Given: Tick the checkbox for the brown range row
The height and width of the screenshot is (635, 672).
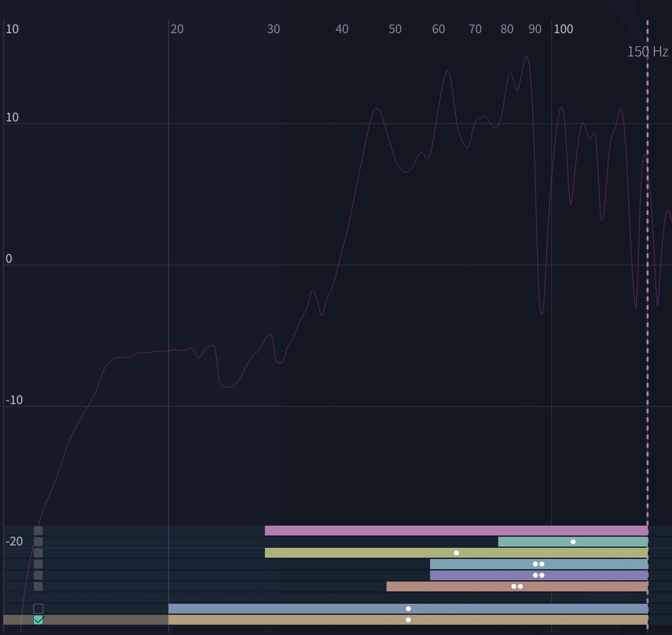Looking at the screenshot, I should (x=38, y=586).
